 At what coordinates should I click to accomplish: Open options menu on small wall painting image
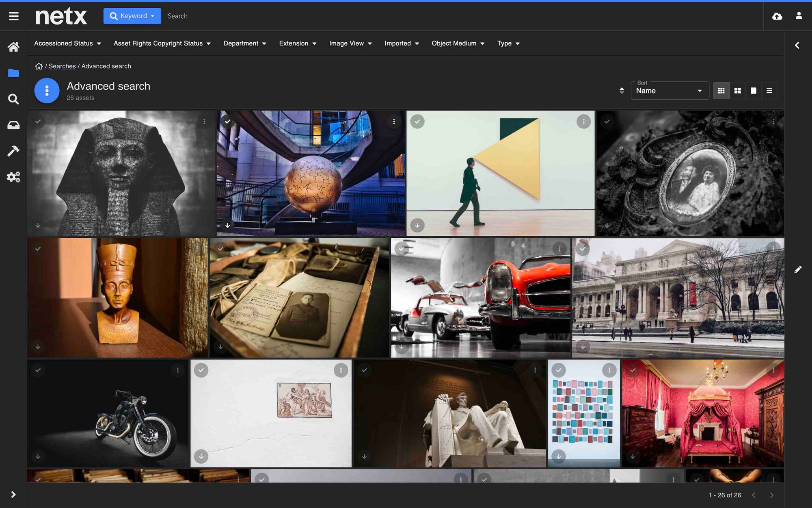(x=341, y=370)
